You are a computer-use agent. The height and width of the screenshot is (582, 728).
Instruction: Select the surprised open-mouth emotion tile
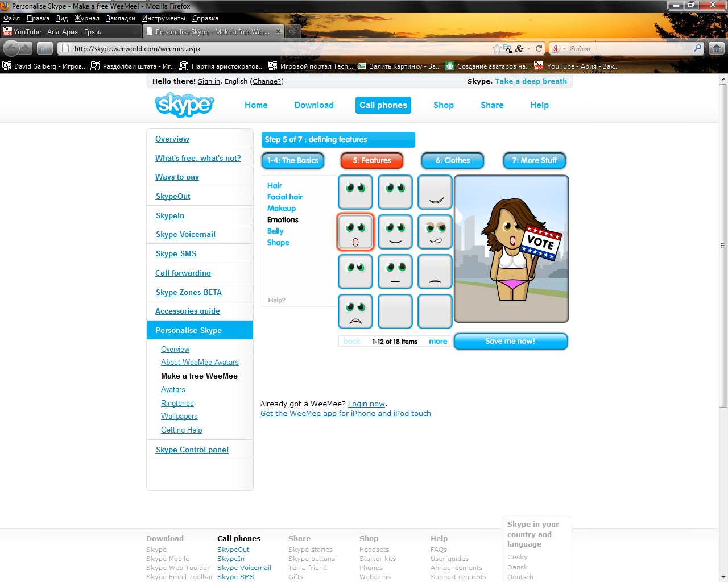pos(355,232)
